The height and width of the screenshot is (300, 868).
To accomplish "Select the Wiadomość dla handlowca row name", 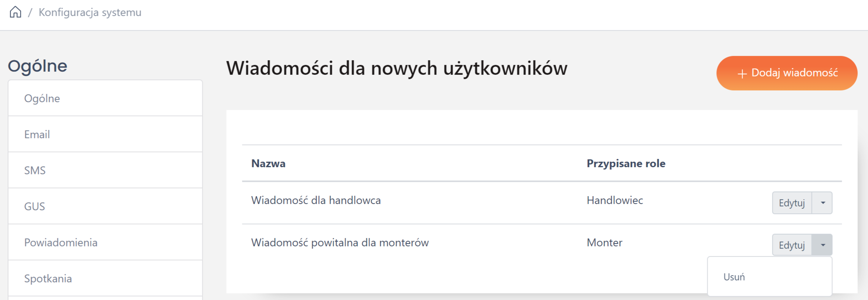I will click(x=316, y=200).
